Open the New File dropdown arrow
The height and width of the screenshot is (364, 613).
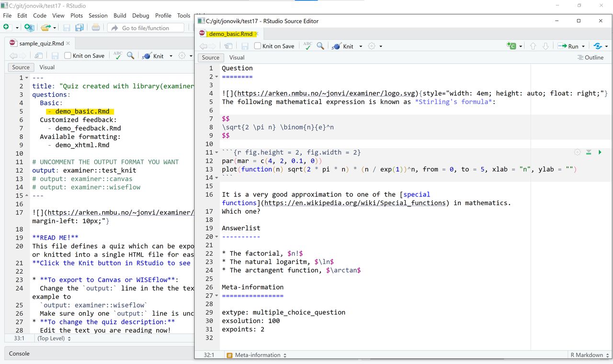click(x=17, y=28)
